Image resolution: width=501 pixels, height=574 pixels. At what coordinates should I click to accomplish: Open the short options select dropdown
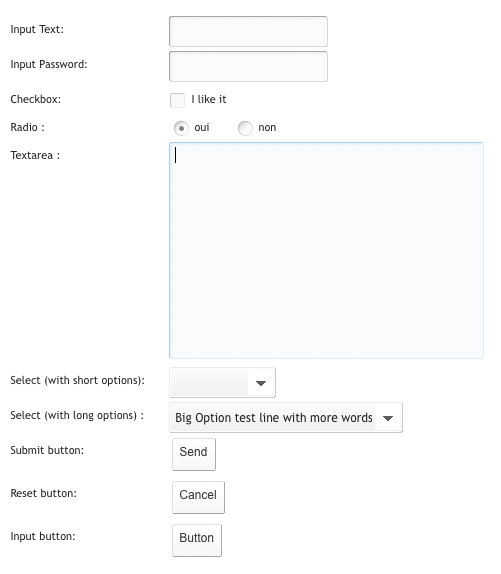[x=222, y=383]
